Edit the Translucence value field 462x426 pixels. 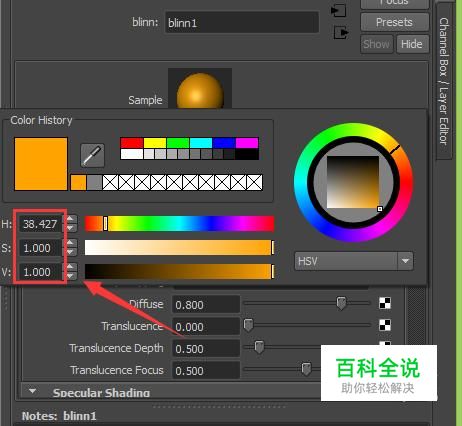206,327
